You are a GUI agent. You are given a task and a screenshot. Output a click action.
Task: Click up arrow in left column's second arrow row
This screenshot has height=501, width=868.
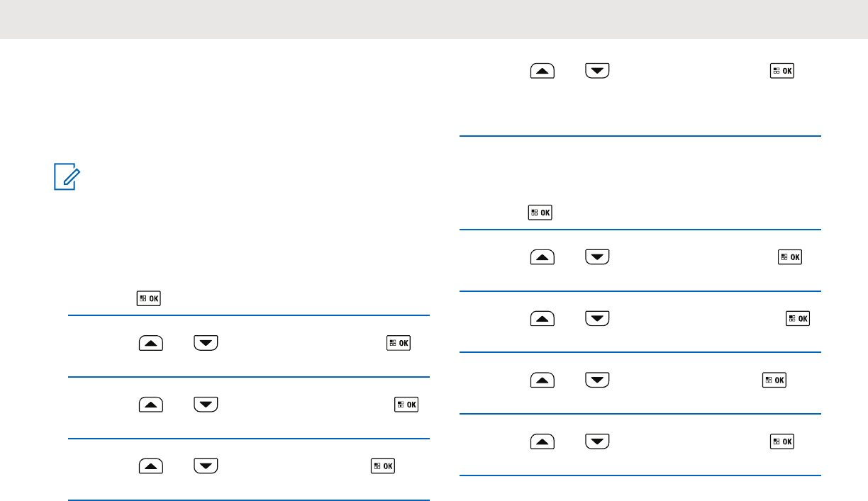[x=148, y=405]
